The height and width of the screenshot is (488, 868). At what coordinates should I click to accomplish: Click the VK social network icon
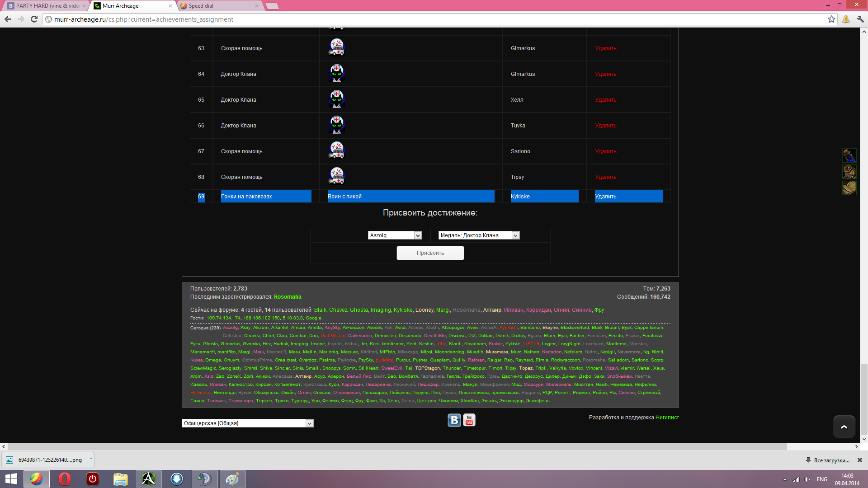(x=454, y=420)
